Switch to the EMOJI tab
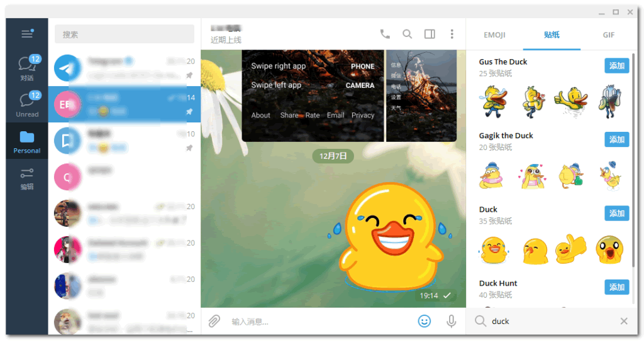 coord(494,35)
